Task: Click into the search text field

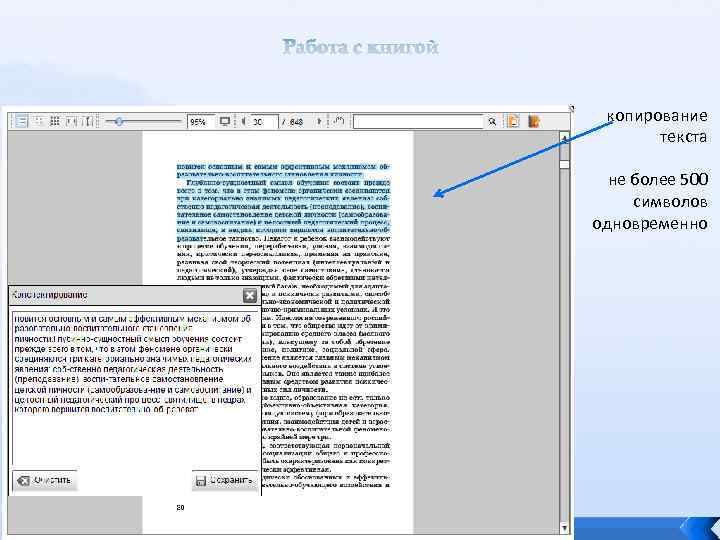Action: [x=418, y=122]
